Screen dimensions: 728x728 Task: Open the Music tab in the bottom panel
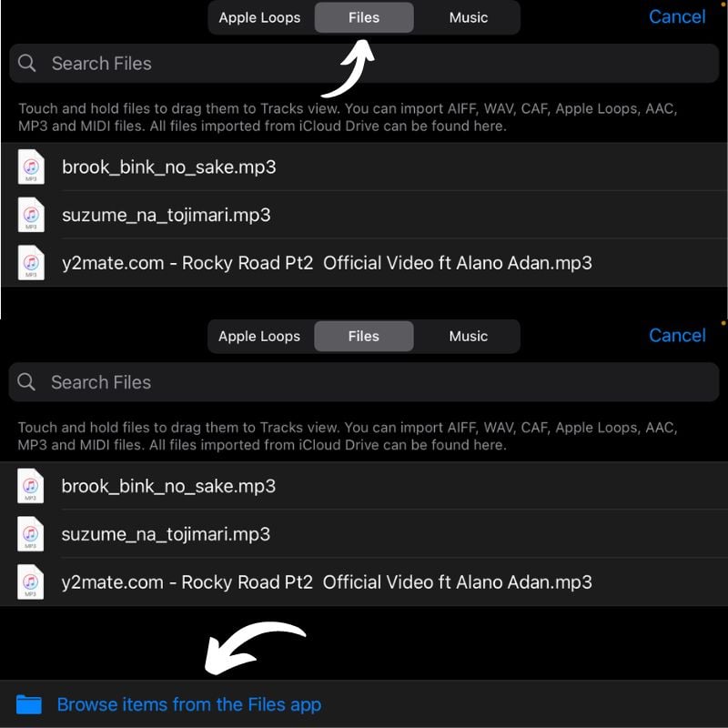pos(469,336)
